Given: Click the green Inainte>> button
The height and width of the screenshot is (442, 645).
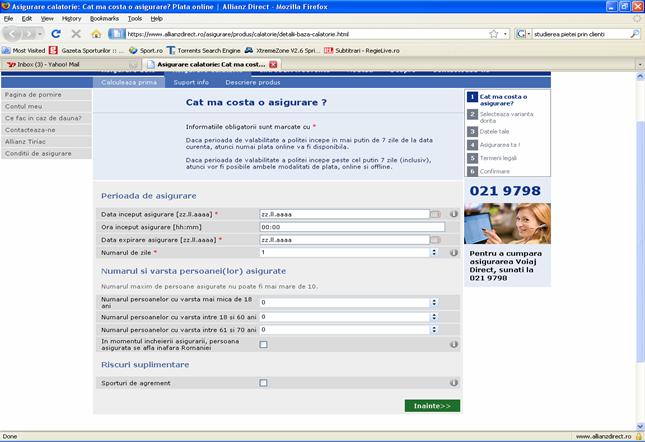Looking at the screenshot, I should (x=432, y=406).
